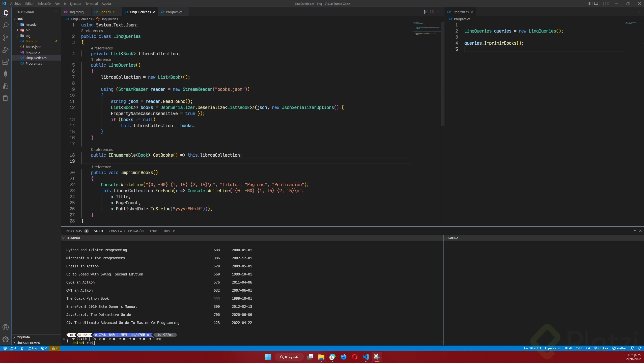Viewport: 644px width, 363px height.
Task: Start Go Live server from the status bar
Action: 602,348
